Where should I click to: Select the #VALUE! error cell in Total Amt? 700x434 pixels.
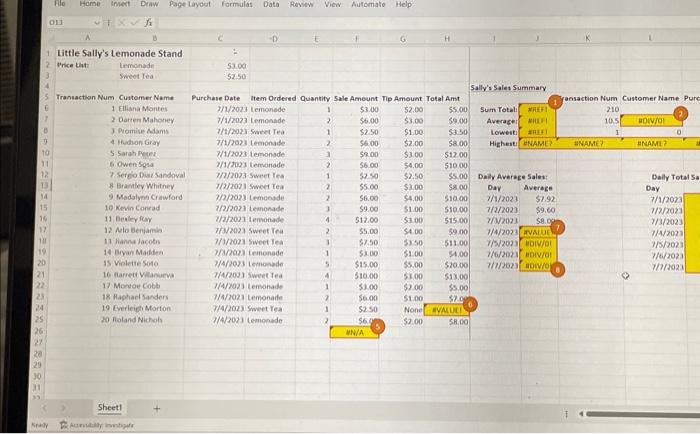(x=446, y=310)
